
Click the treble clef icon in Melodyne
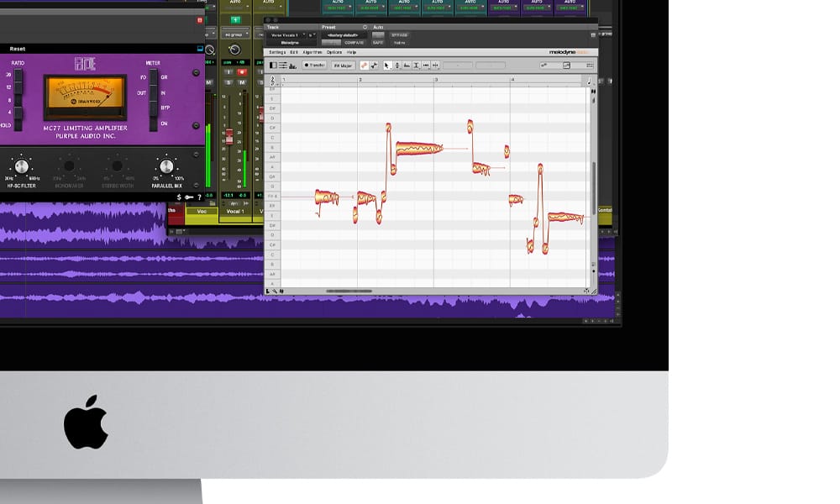(x=273, y=81)
